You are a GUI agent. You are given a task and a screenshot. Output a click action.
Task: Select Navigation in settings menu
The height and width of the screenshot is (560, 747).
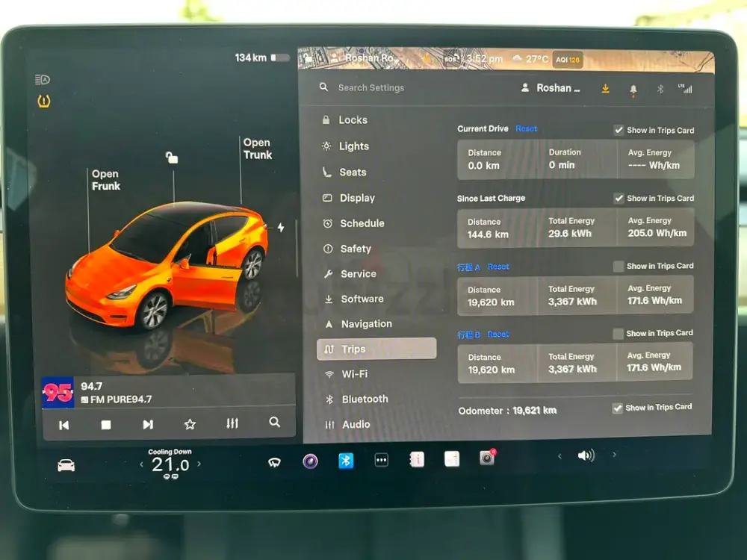click(x=366, y=324)
